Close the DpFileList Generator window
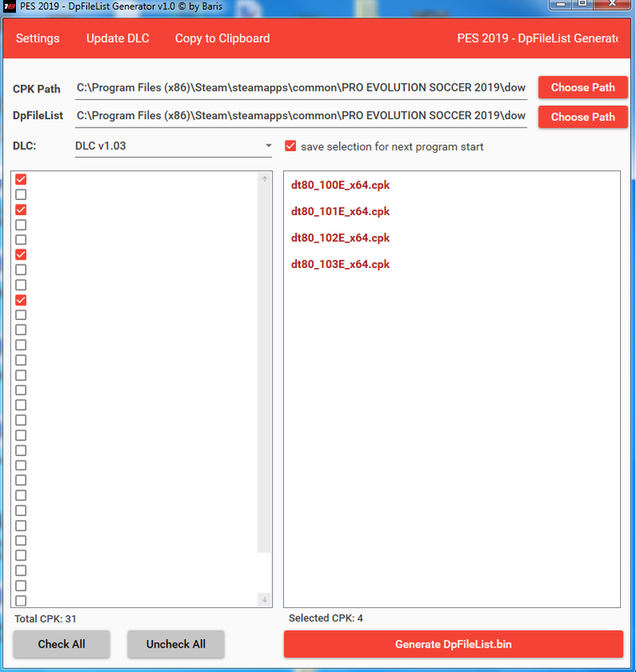This screenshot has height=672, width=636. coord(612,4)
